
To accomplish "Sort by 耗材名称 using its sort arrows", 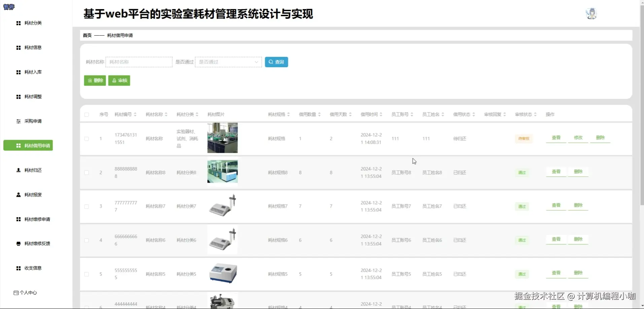I will tap(166, 114).
